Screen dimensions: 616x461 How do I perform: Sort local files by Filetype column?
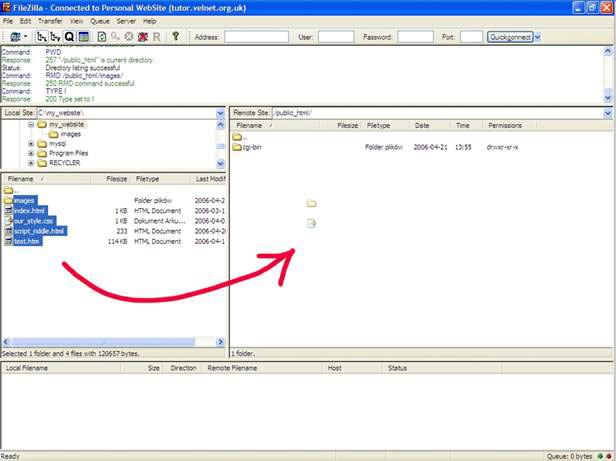coord(161,179)
